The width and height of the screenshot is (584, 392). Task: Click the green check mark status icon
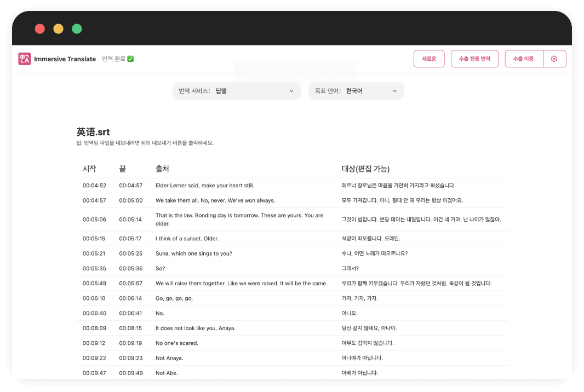(x=130, y=59)
